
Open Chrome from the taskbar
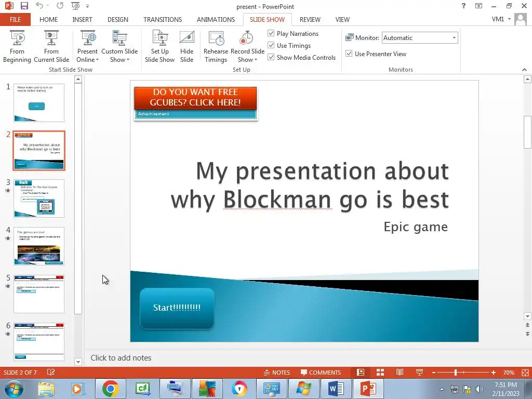tap(110, 389)
